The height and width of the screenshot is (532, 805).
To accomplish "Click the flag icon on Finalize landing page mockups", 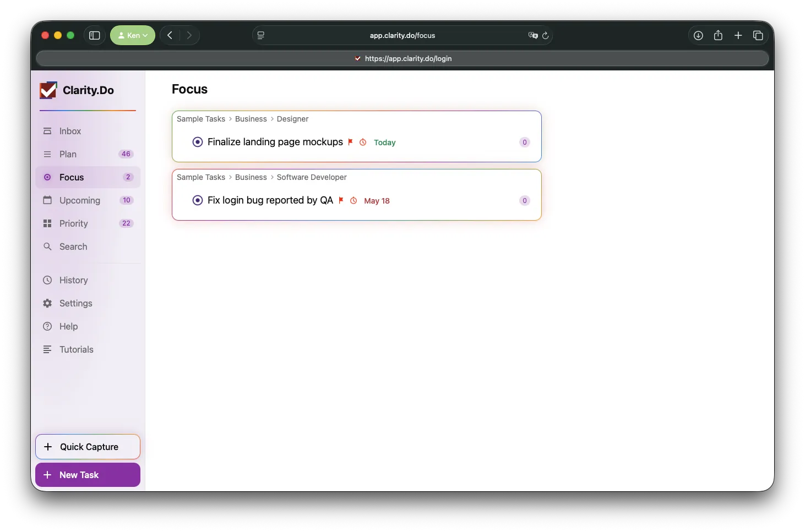I will click(x=350, y=142).
